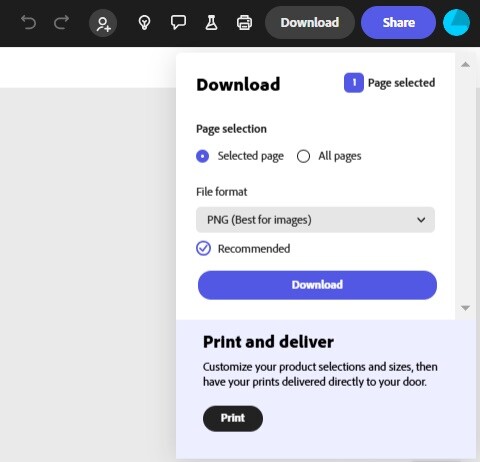Click the beaker experiments icon
The image size is (480, 462).
click(x=211, y=23)
